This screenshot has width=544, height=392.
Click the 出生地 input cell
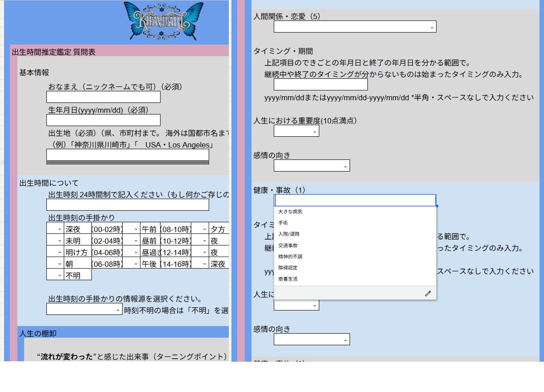pos(128,155)
